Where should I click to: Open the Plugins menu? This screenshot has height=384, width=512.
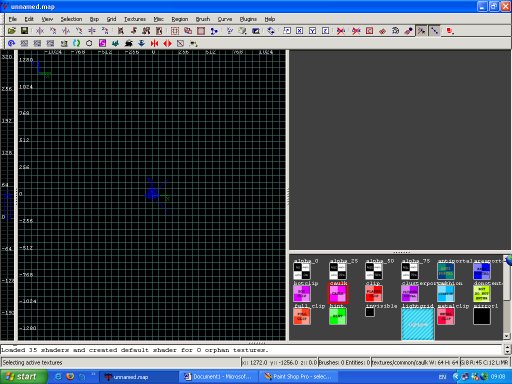pos(248,19)
